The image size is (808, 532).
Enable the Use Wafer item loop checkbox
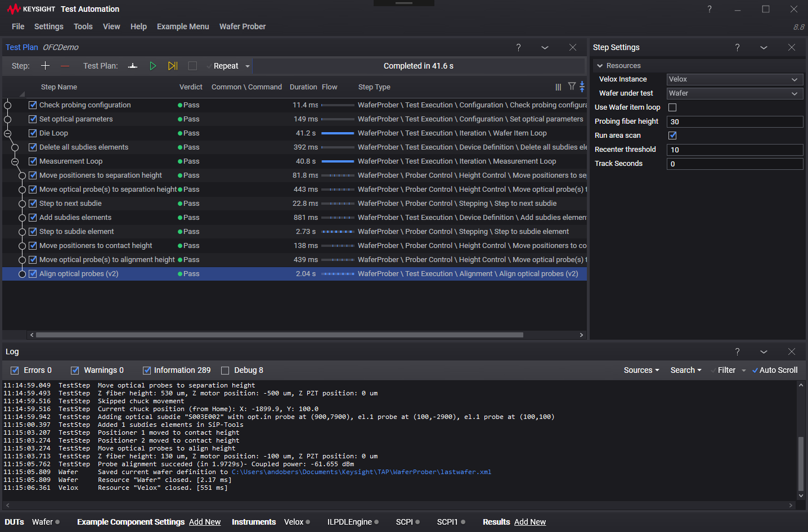672,107
